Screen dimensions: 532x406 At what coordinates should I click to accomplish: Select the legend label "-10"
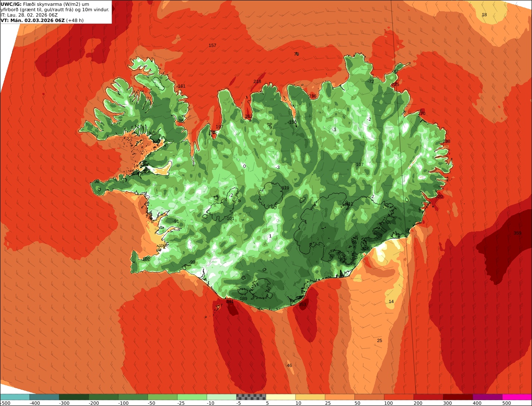(x=211, y=403)
